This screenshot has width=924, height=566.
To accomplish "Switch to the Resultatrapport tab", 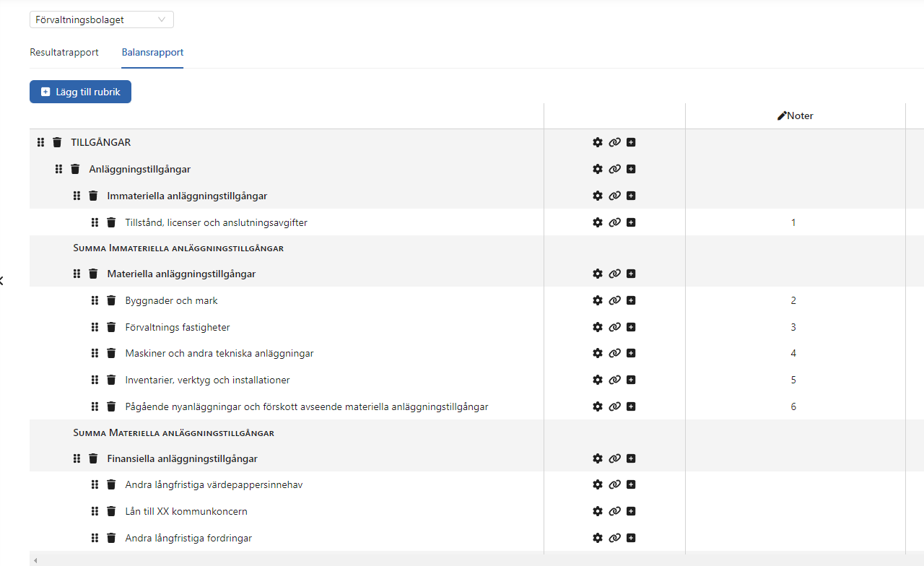I will pyautogui.click(x=64, y=53).
